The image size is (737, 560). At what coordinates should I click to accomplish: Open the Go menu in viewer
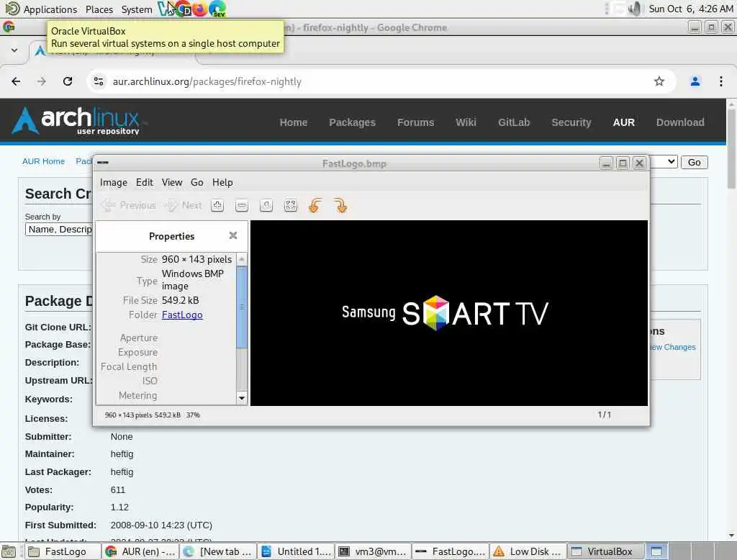[x=197, y=182]
